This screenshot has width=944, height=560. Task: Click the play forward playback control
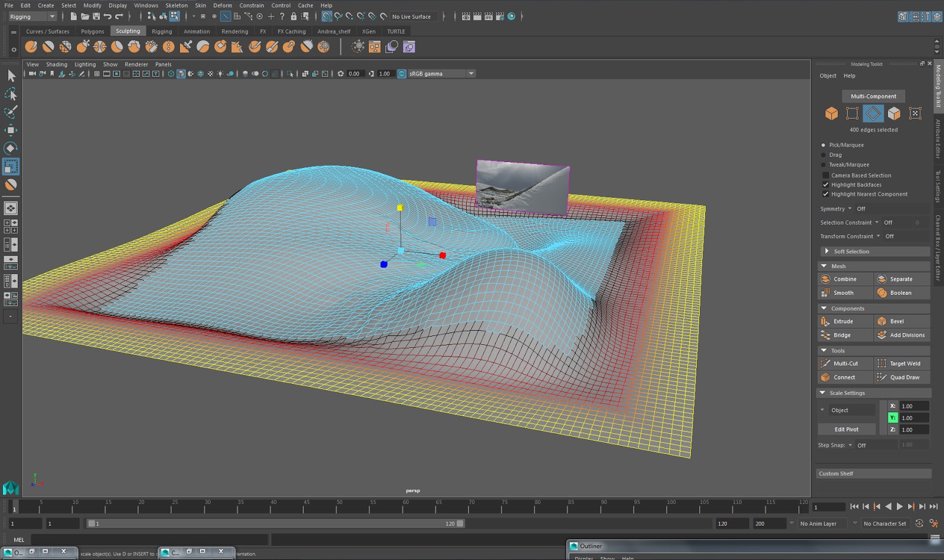(x=899, y=507)
